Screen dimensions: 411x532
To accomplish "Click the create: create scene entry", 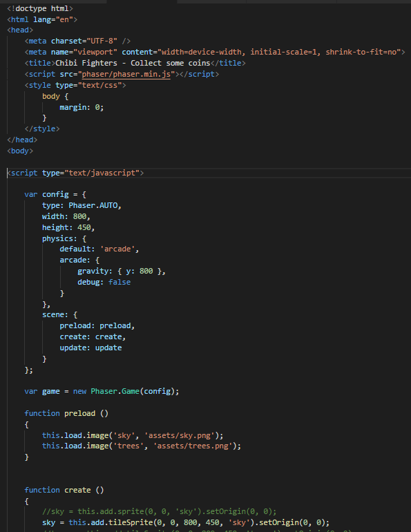I will coord(93,336).
